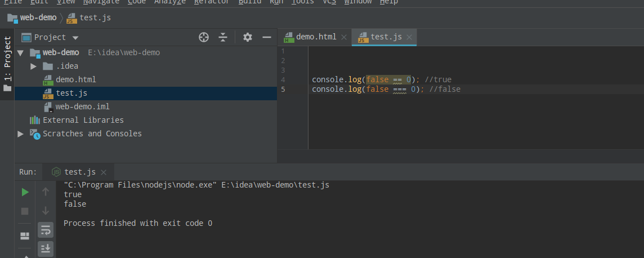Select demo.html in the project tree
644x258 pixels.
(146, 79)
